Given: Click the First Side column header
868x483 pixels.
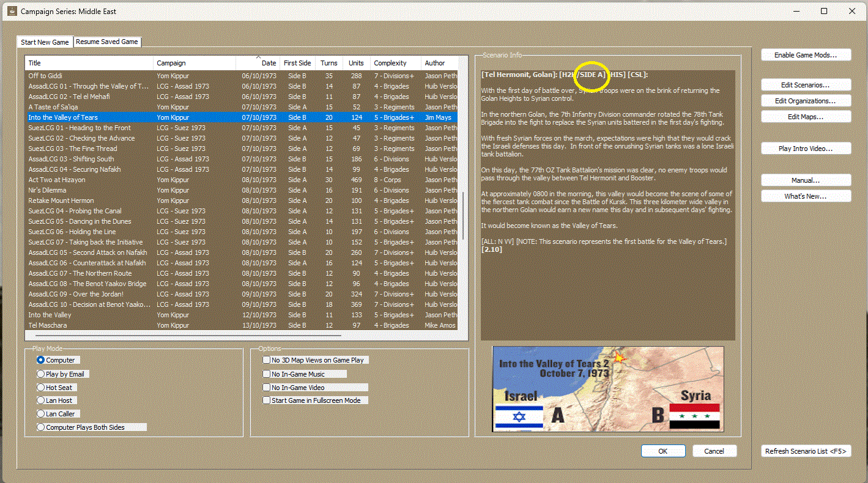Looking at the screenshot, I should point(298,63).
